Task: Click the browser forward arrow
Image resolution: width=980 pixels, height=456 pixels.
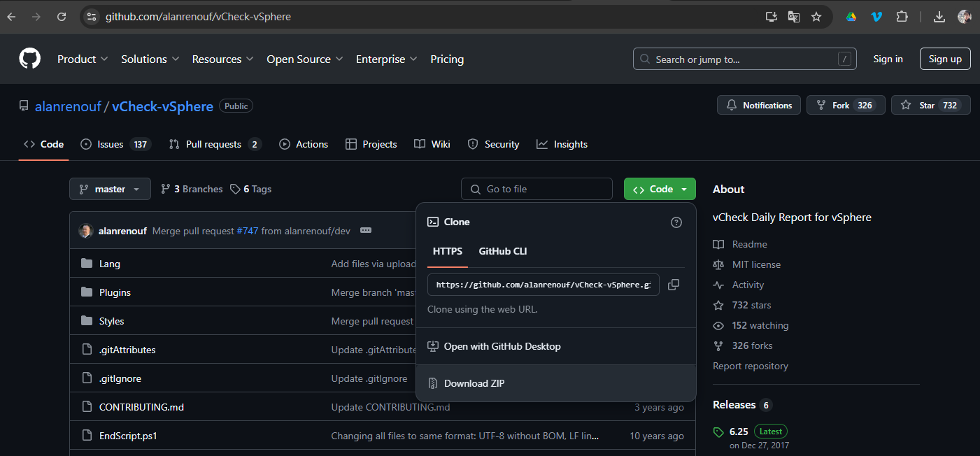Action: [x=36, y=17]
